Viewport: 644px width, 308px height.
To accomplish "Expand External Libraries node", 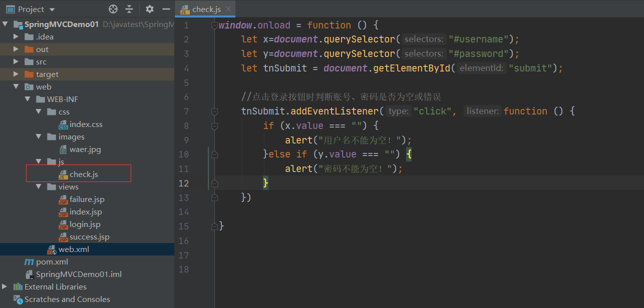I will pyautogui.click(x=5, y=286).
